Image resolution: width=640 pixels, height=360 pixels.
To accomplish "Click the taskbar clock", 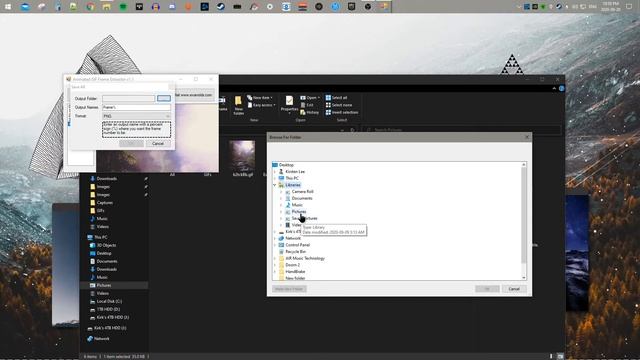I will pos(611,6).
